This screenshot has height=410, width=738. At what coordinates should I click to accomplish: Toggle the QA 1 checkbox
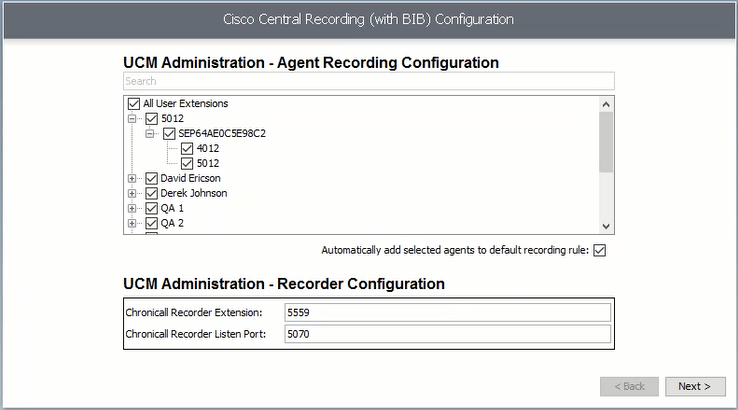[152, 209]
